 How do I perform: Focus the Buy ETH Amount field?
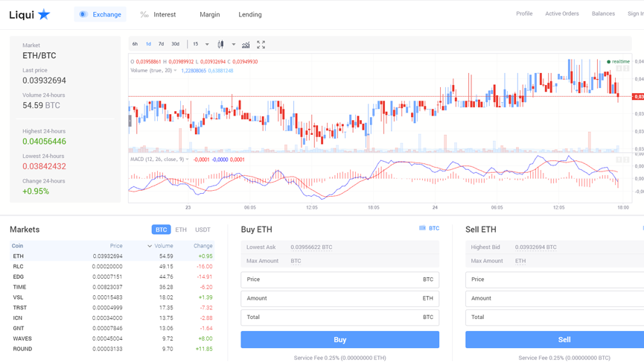pos(339,298)
